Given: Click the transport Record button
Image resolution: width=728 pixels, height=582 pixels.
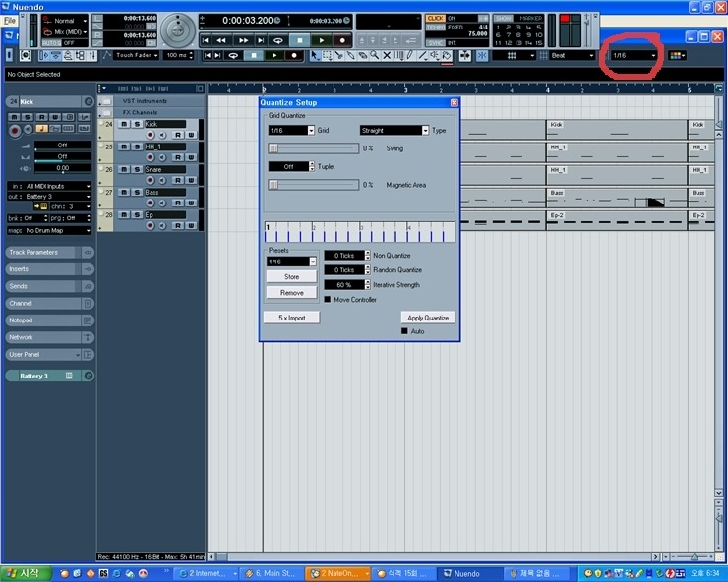Looking at the screenshot, I should click(x=340, y=40).
